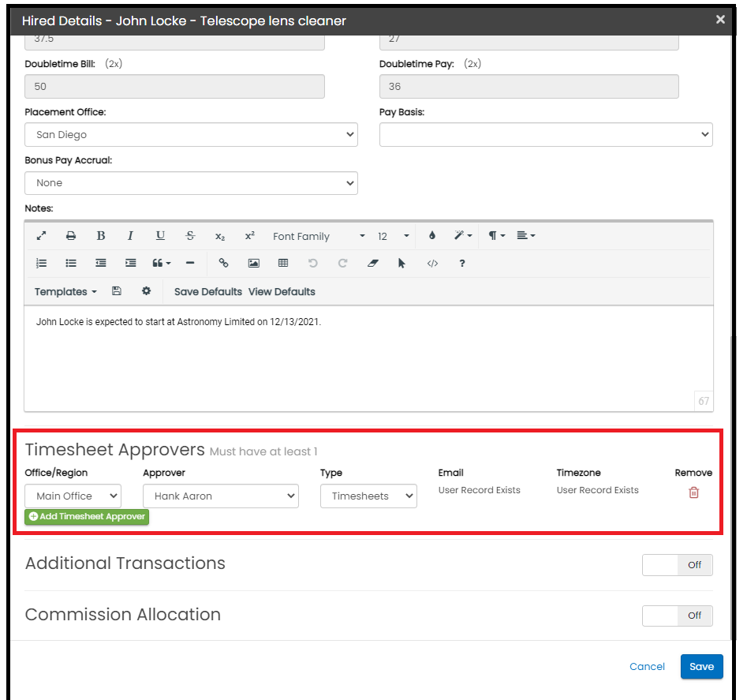Screen dimensions: 747x700
Task: Open the text color droplet tool
Action: tap(432, 235)
